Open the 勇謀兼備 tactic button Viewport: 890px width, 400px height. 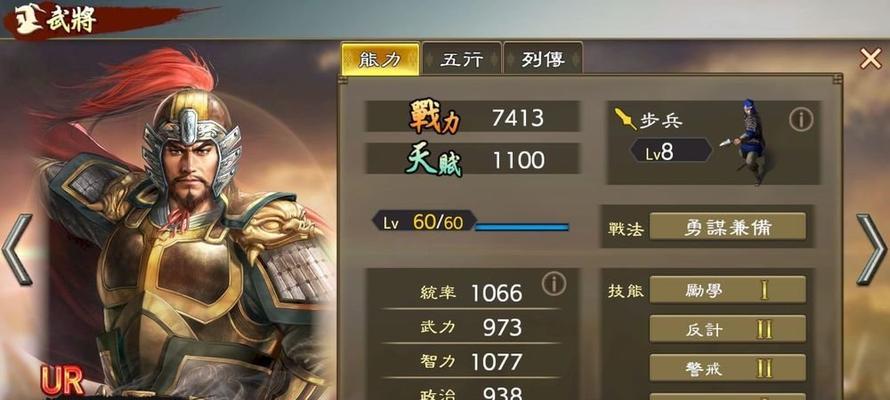coord(727,226)
